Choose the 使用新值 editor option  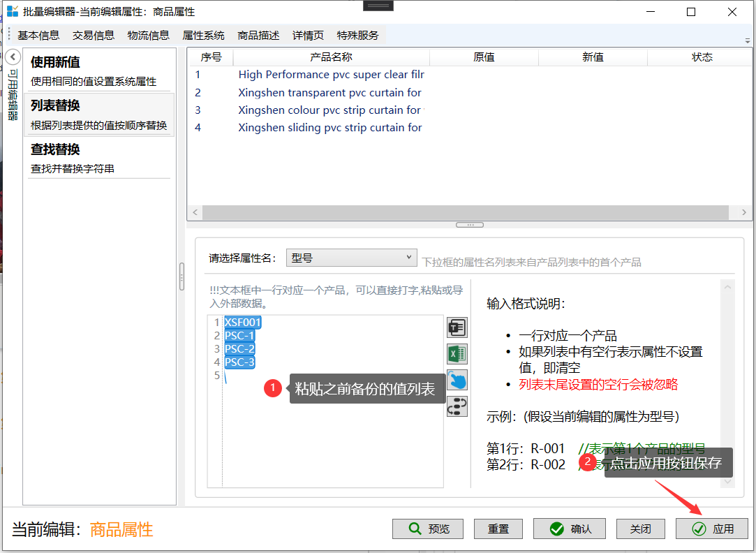tap(99, 71)
